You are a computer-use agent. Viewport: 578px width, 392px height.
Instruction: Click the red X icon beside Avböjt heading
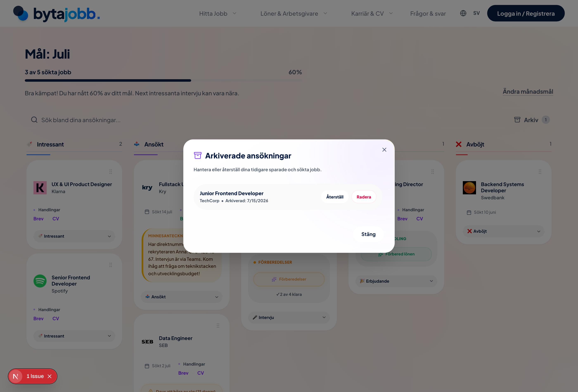pyautogui.click(x=459, y=144)
